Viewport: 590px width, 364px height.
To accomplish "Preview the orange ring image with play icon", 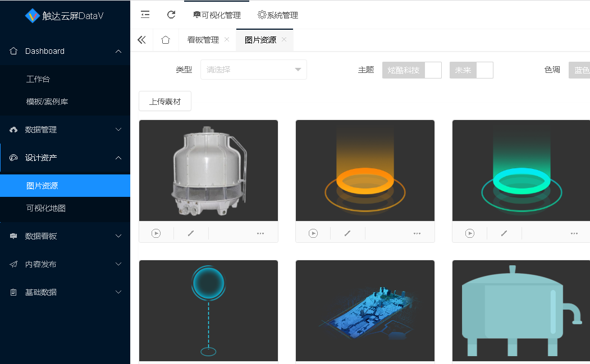I will [313, 233].
